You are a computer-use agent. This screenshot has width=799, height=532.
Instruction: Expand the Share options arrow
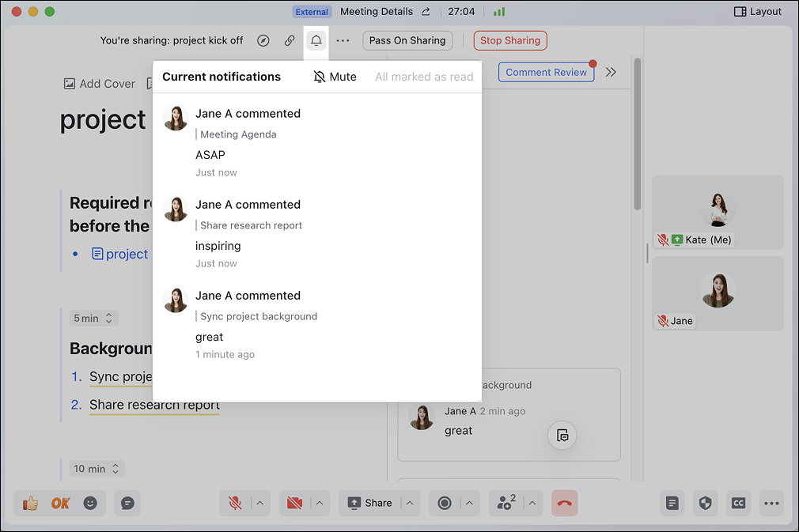click(411, 503)
